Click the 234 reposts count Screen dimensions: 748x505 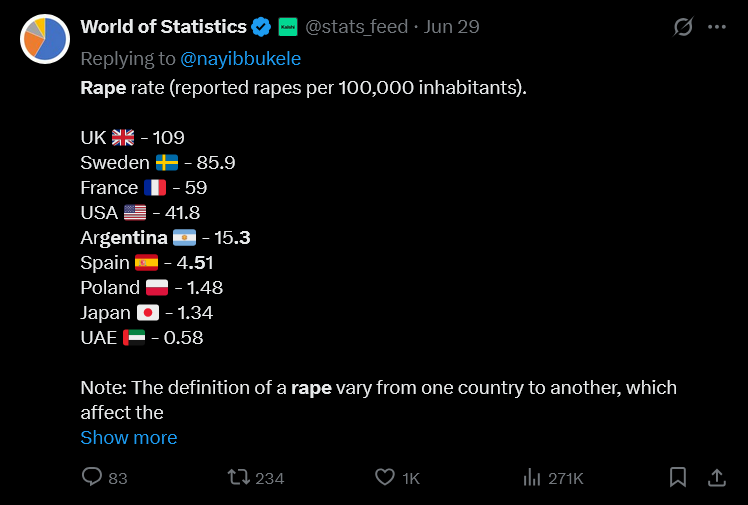point(270,478)
